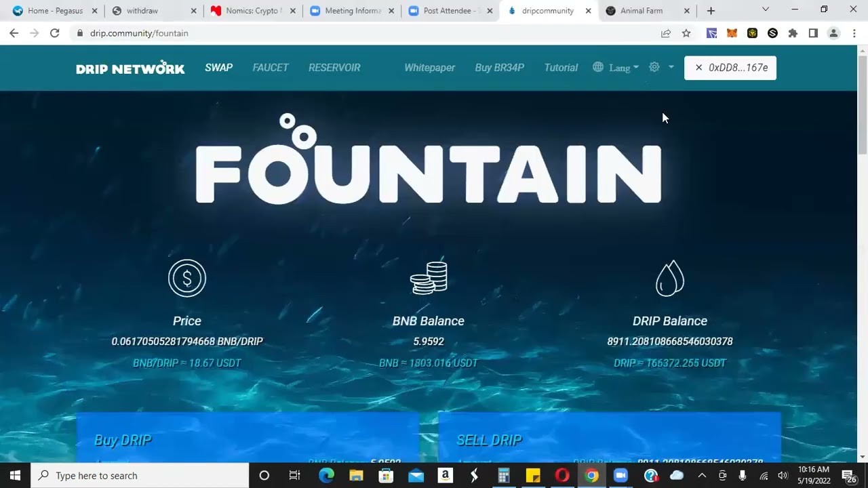Viewport: 868px width, 488px height.
Task: Click the volume speaker tray icon
Action: [x=783, y=475]
